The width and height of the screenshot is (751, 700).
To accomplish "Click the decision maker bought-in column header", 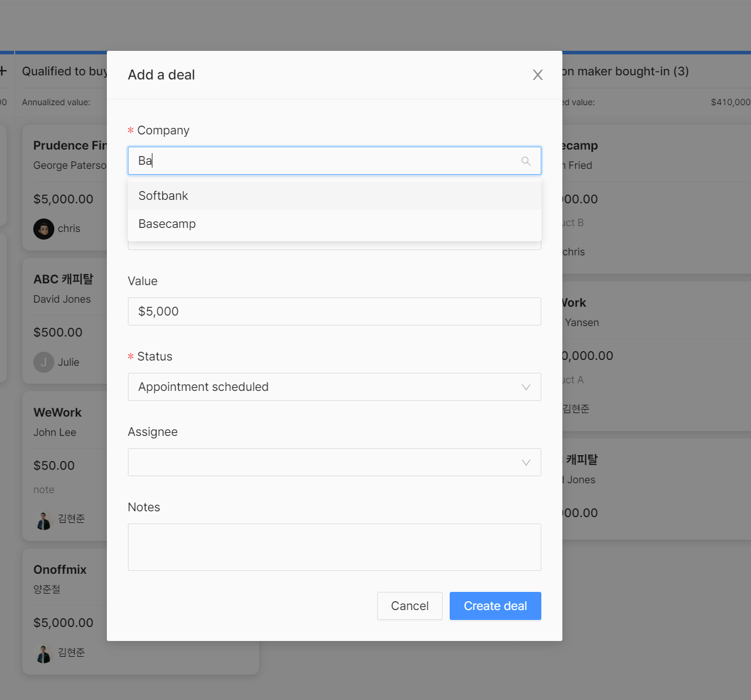I will click(625, 71).
